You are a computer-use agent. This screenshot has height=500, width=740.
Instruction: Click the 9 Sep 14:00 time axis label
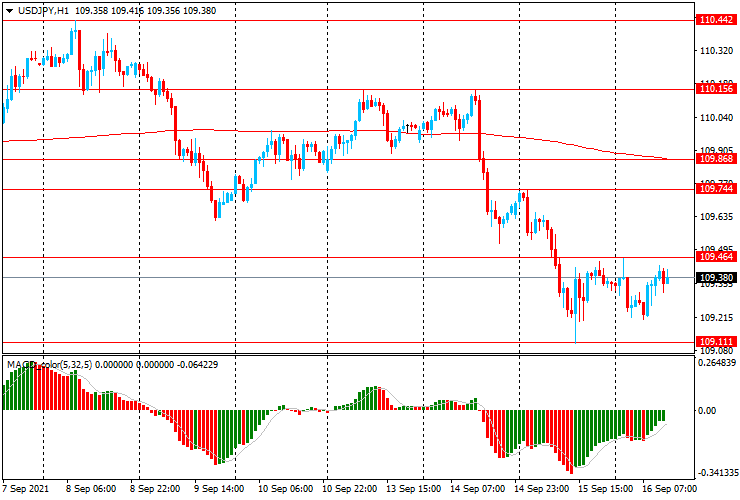219,488
